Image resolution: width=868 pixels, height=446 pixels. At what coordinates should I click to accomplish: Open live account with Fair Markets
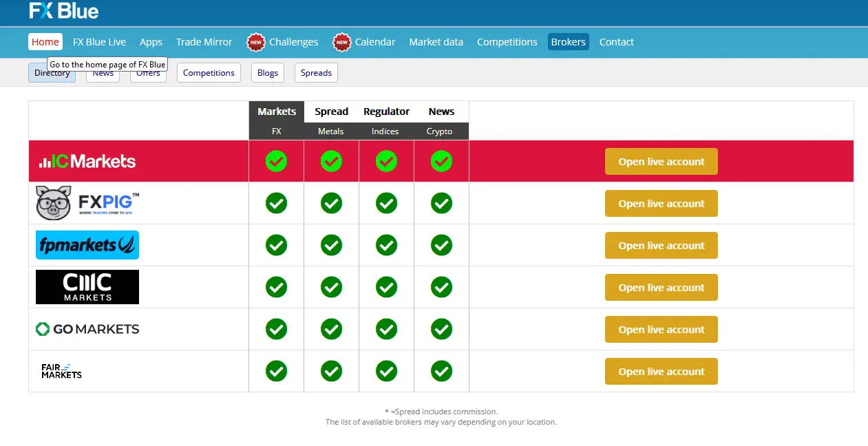pyautogui.click(x=661, y=372)
